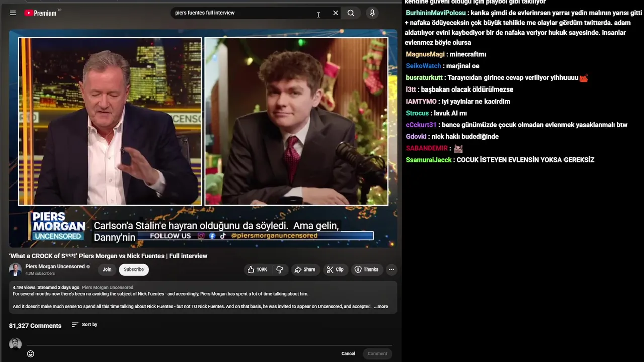
Task: Click chat message 'lavuk AI mı'
Action: pos(450,113)
